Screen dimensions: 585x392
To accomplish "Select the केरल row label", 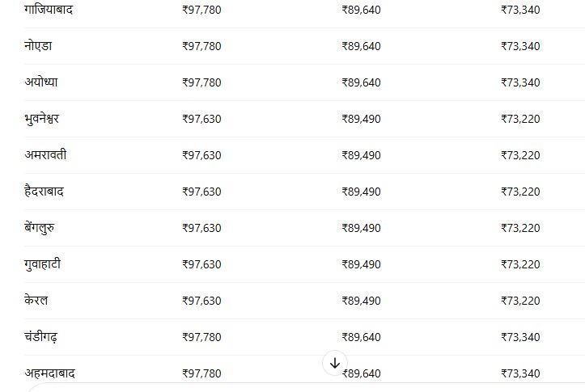I will (36, 301).
